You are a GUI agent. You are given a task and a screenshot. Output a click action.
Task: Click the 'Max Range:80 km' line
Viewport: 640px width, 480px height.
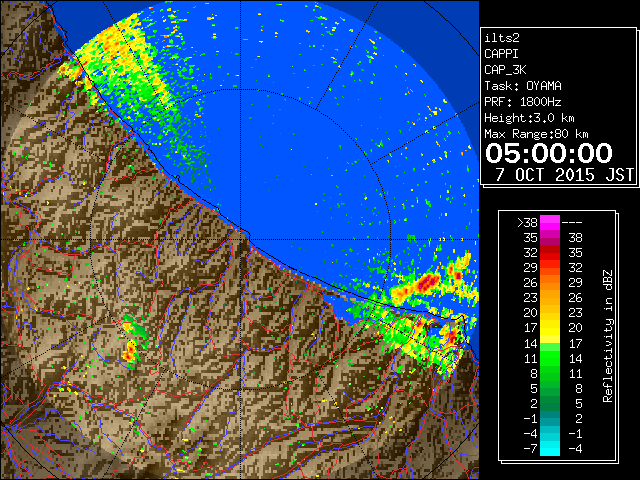pyautogui.click(x=536, y=134)
